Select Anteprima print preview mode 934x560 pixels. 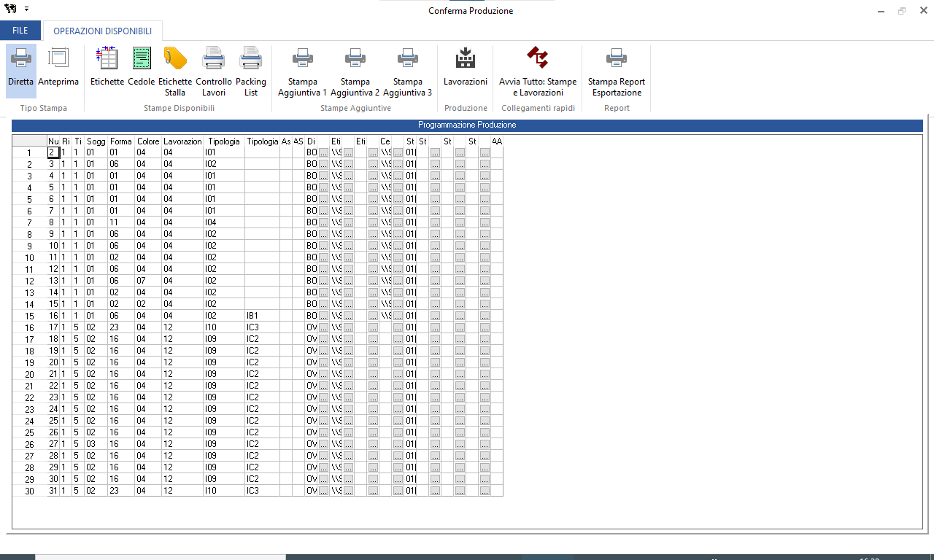click(x=58, y=71)
